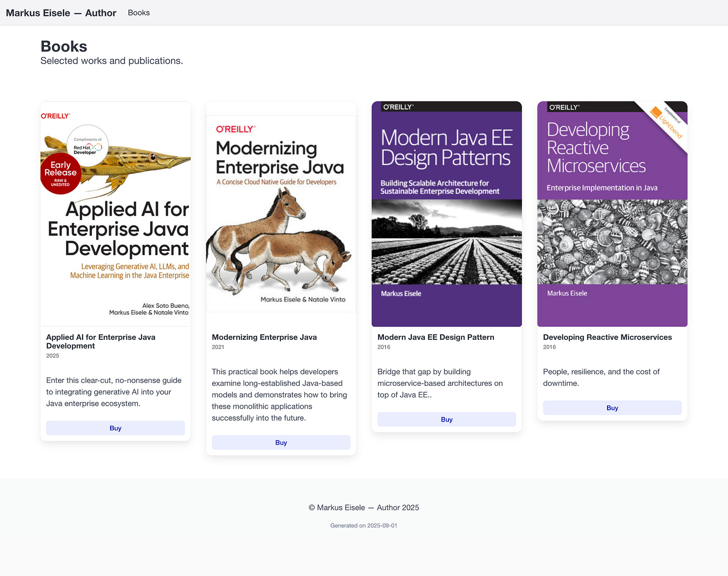Buy Modernizing Enterprise Java
Image resolution: width=728 pixels, height=576 pixels.
[x=281, y=442]
